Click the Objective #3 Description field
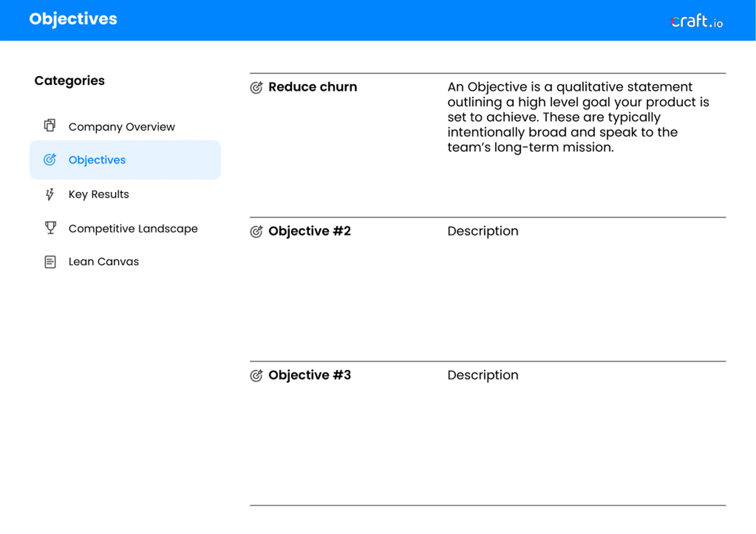 (483, 375)
